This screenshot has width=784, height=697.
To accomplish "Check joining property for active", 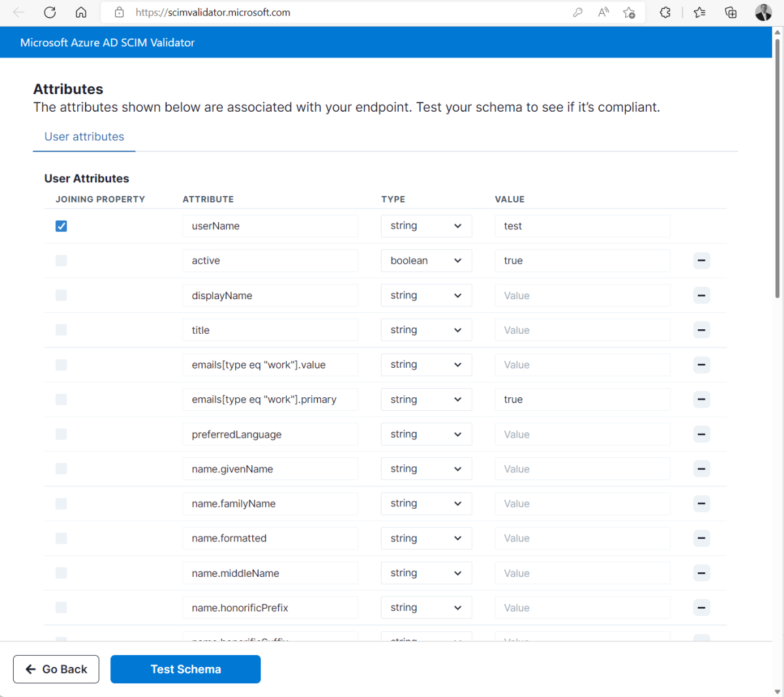I will [61, 261].
